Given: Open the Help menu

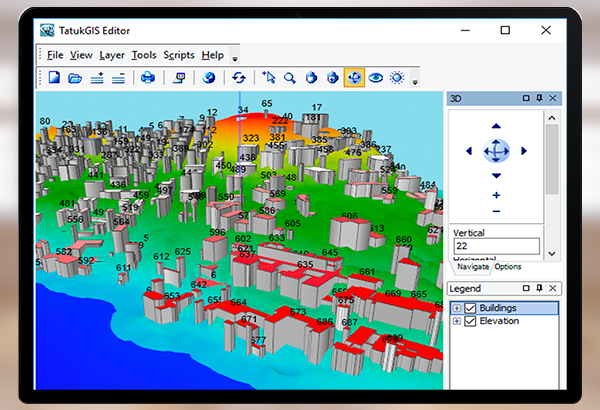Looking at the screenshot, I should point(212,55).
